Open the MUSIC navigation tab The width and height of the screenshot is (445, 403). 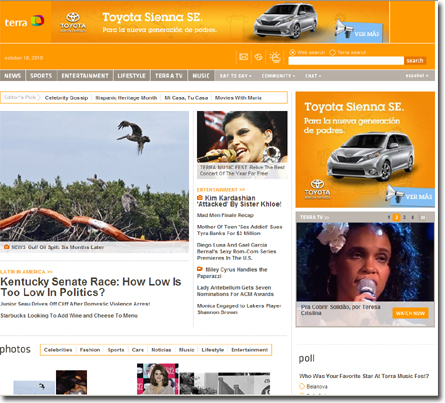(x=201, y=76)
